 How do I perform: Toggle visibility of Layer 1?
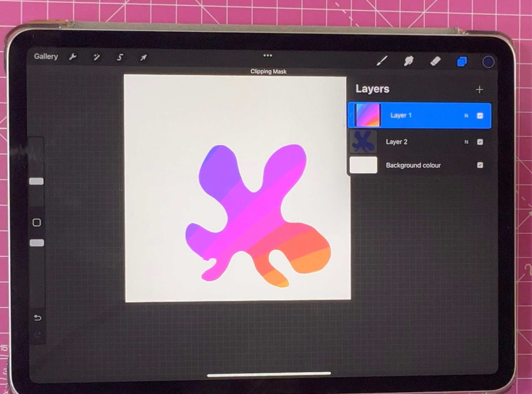[480, 115]
